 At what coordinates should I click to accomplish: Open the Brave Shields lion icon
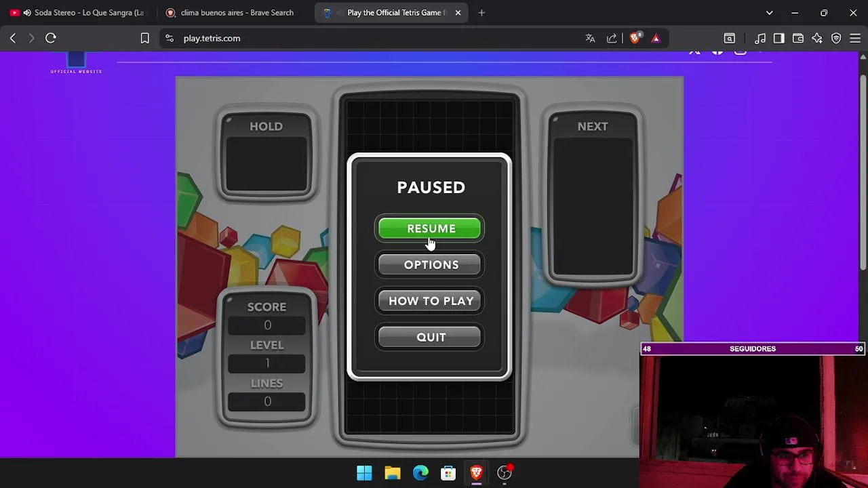point(635,39)
